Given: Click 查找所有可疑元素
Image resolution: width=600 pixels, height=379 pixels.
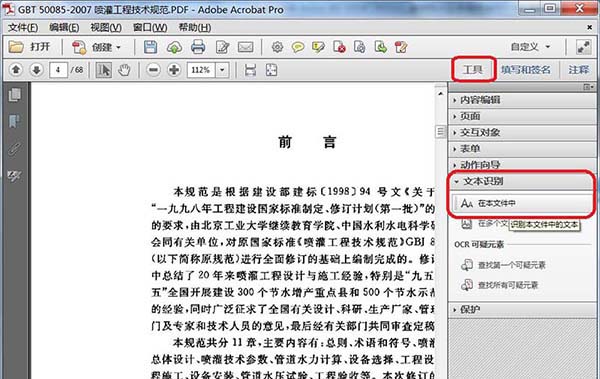Looking at the screenshot, I should pyautogui.click(x=500, y=285).
